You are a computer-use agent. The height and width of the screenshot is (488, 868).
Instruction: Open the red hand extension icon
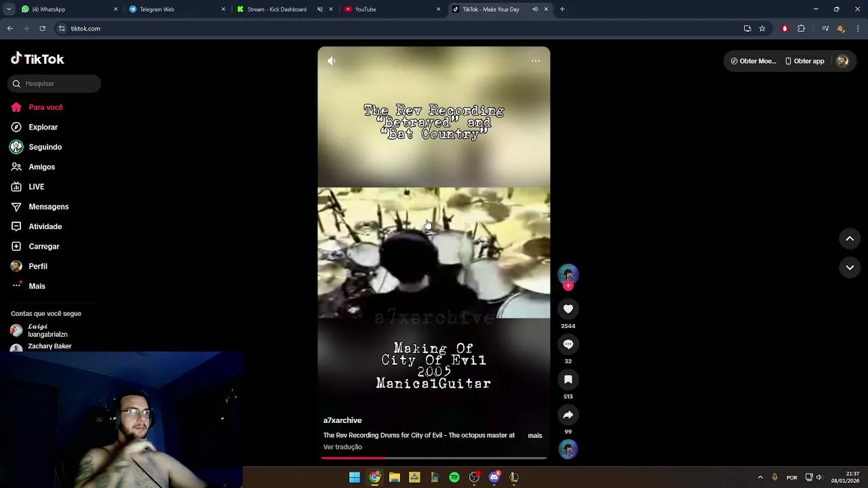click(785, 28)
